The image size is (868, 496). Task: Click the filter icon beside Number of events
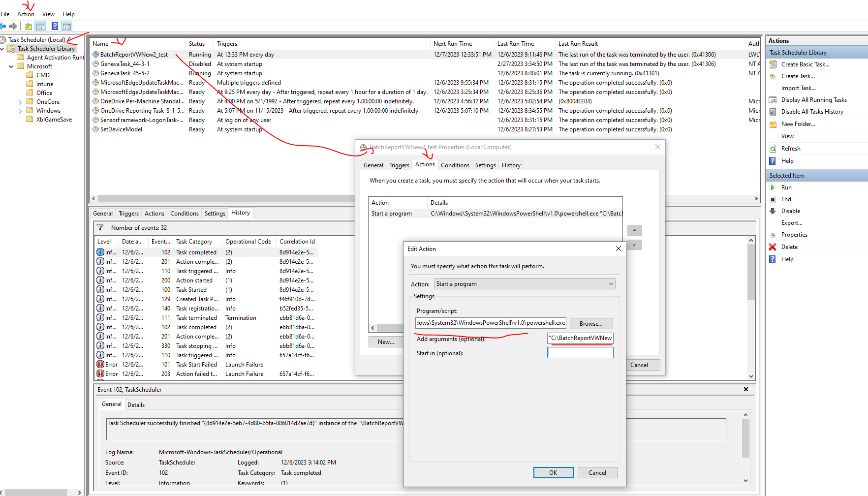pos(100,228)
